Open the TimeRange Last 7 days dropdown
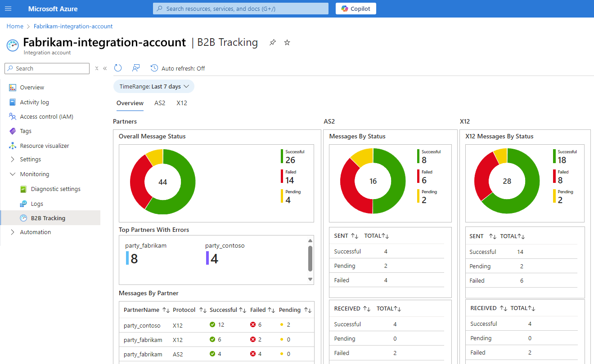594x364 pixels. 153,86
